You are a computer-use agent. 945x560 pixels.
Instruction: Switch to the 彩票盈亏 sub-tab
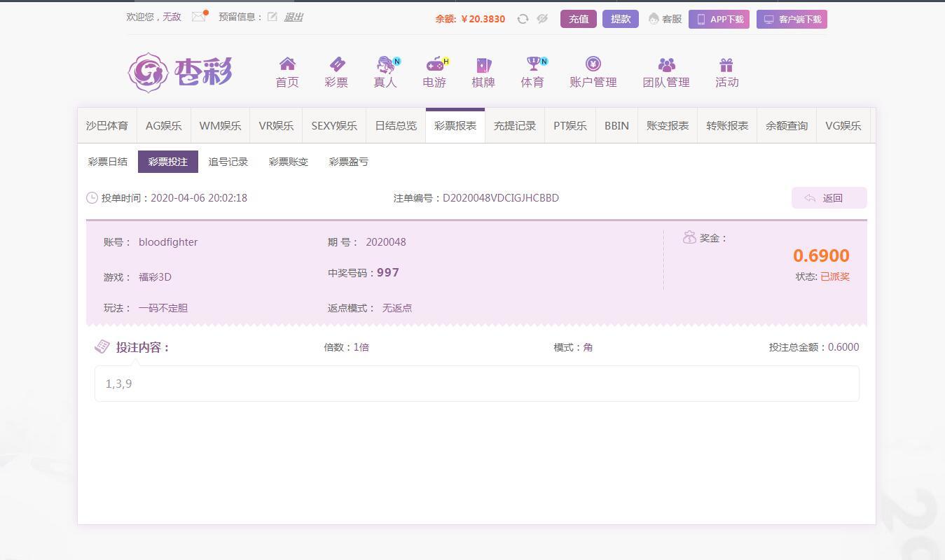coord(349,162)
